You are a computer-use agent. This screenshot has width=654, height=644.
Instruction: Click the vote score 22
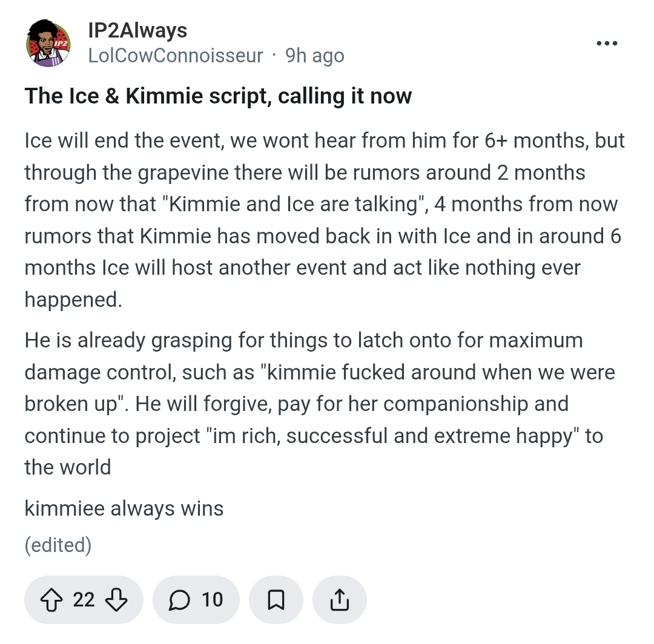point(84,600)
